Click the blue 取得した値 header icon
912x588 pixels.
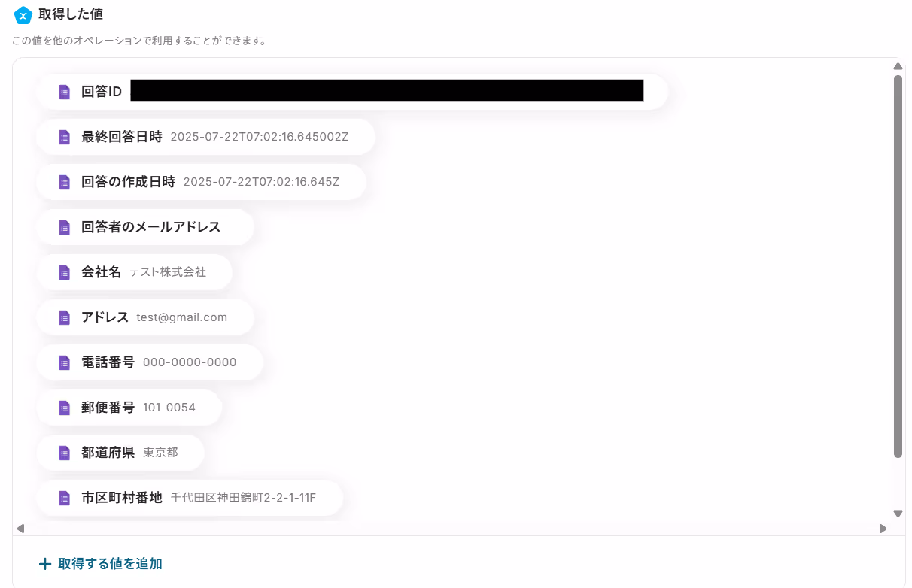[x=23, y=14]
